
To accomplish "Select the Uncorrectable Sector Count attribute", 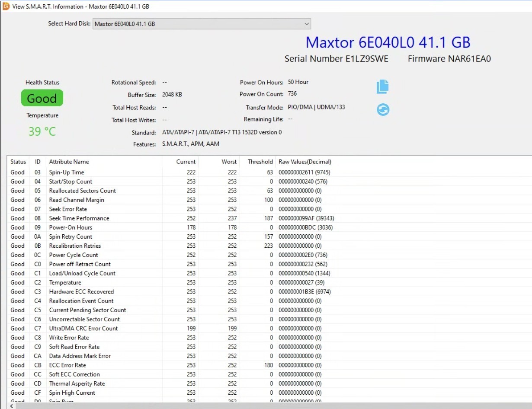I will (270, 319).
